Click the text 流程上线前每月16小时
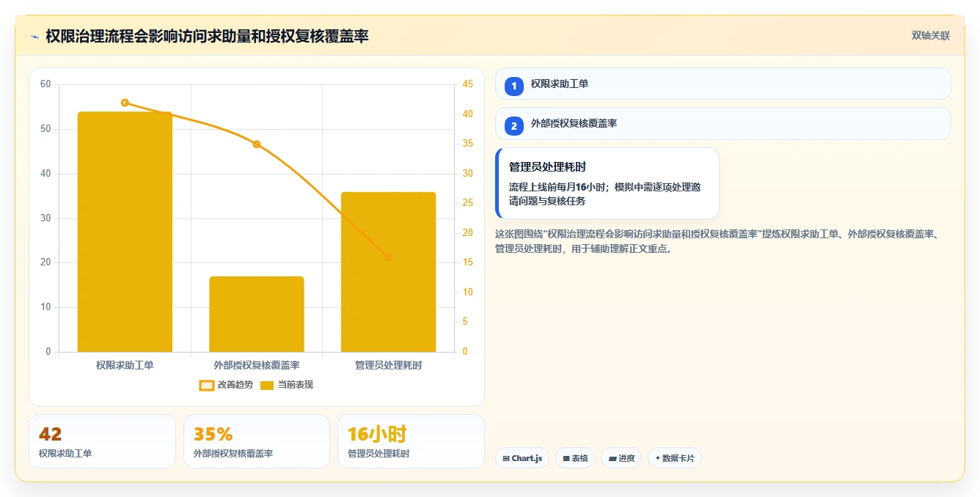 (559, 187)
